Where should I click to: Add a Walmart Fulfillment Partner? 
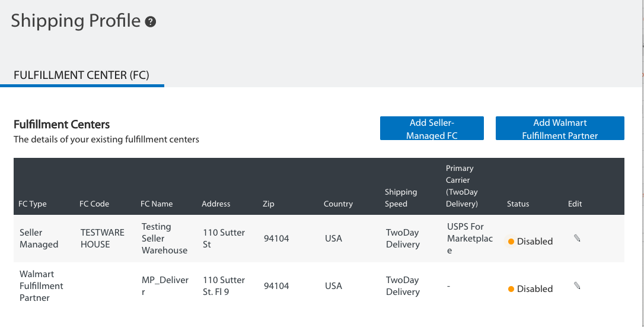tap(560, 128)
